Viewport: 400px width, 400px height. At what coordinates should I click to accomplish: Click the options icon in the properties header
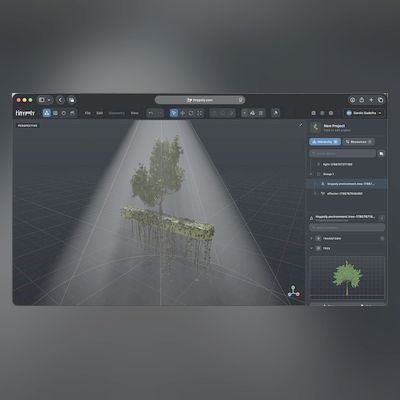point(382,218)
